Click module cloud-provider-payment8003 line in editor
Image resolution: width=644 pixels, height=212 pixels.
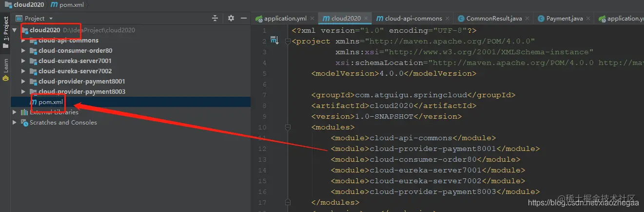coord(435,191)
